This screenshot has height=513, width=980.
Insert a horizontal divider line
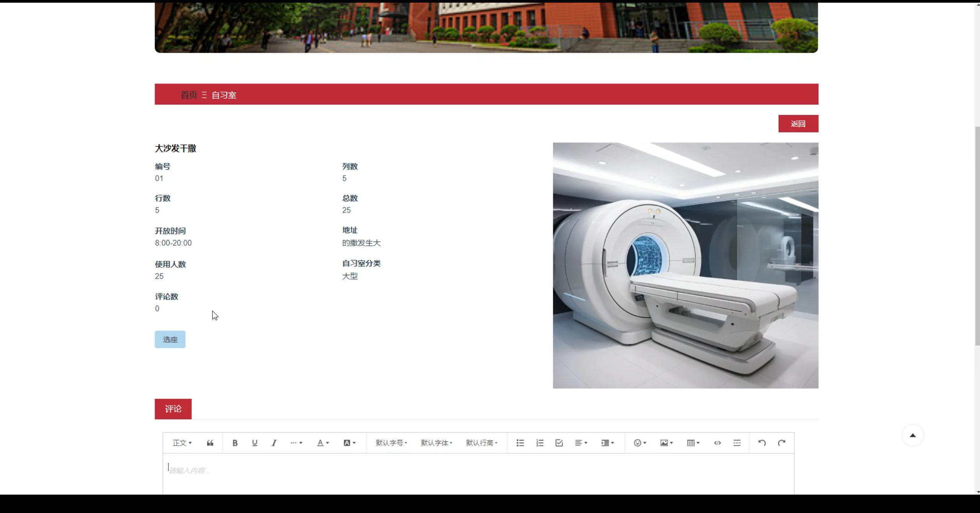click(737, 443)
